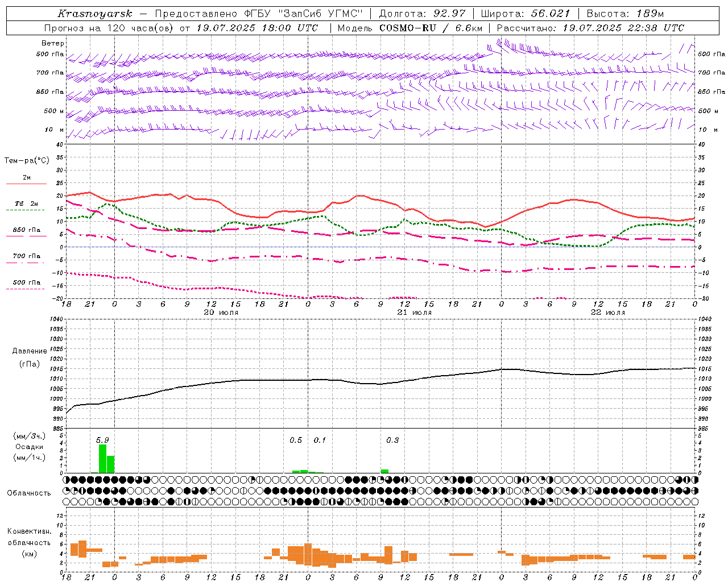Click the 'Облачность' cloudiness label
This screenshot has width=728, height=582.
point(29,493)
